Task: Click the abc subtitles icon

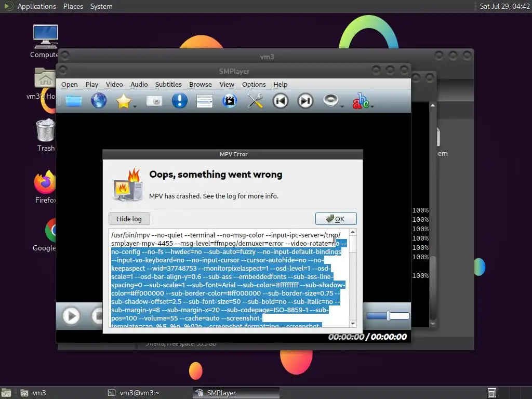Action: point(361,101)
